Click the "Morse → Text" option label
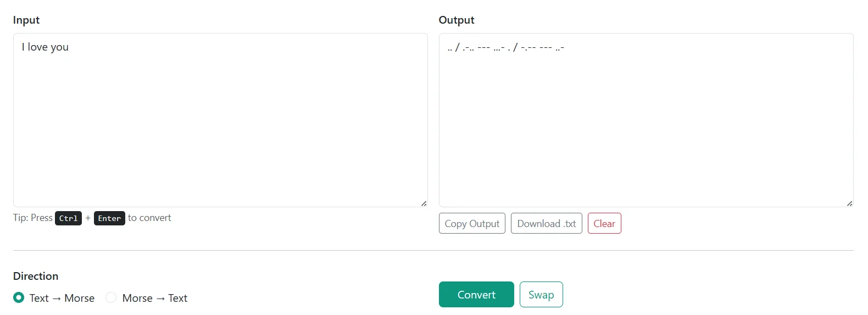This screenshot has height=315, width=868. pos(155,298)
